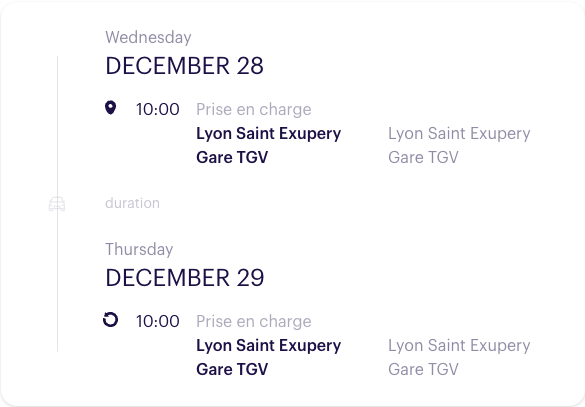Click bold Gare TGV text under December 29

[x=232, y=369]
